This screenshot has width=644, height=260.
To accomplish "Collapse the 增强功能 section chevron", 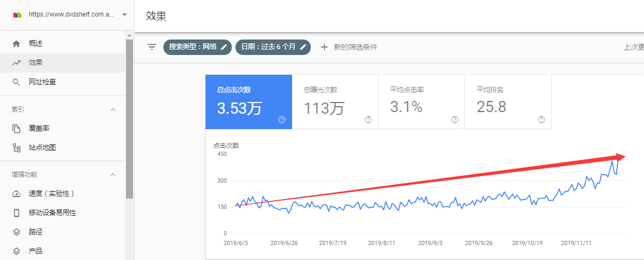I will (113, 175).
